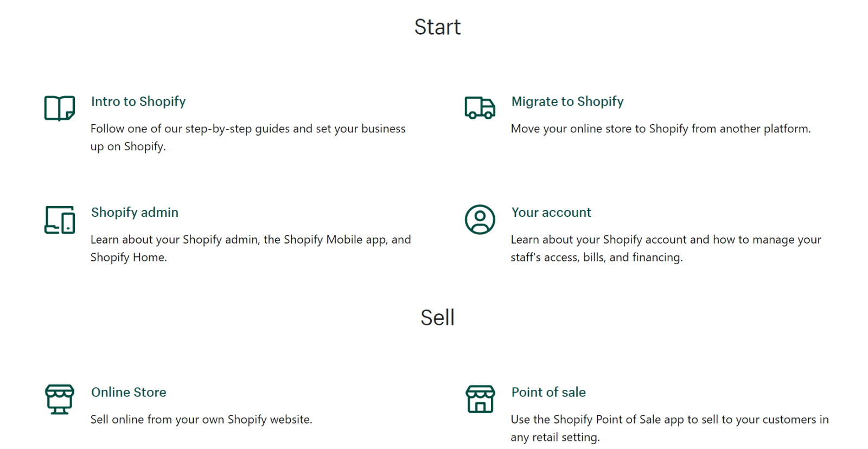
Task: Click the person avatar icon beside Your account
Action: tap(480, 220)
